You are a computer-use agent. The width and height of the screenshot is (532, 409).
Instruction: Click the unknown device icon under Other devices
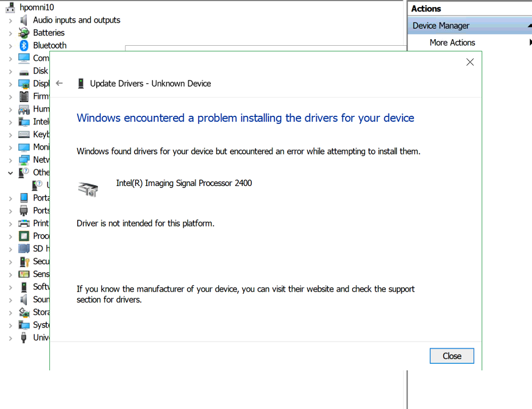pyautogui.click(x=37, y=185)
